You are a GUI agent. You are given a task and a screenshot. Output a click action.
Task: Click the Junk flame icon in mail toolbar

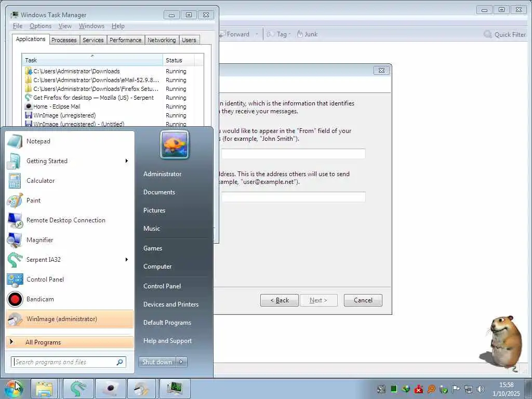coord(300,34)
